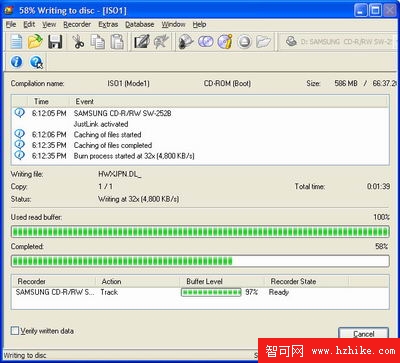The height and width of the screenshot is (363, 400).
Task: Click the writing file name HWXJPN.DL_
Action: click(120, 174)
